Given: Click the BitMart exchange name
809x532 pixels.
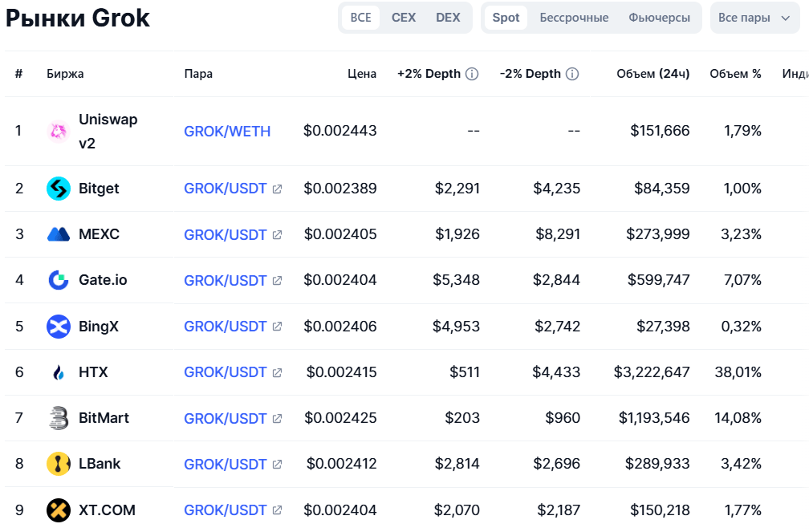Looking at the screenshot, I should [104, 418].
